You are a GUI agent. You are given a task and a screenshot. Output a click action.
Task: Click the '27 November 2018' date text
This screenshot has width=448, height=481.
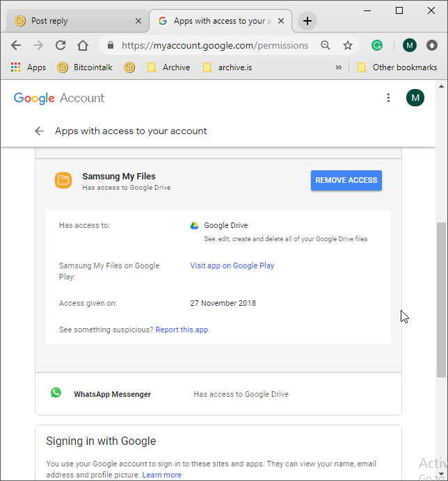(x=223, y=303)
